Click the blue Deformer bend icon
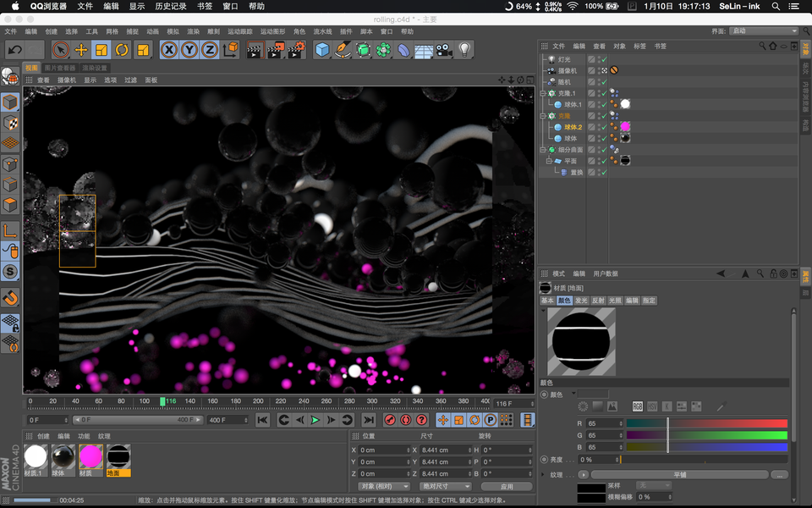The width and height of the screenshot is (812, 508). (403, 50)
